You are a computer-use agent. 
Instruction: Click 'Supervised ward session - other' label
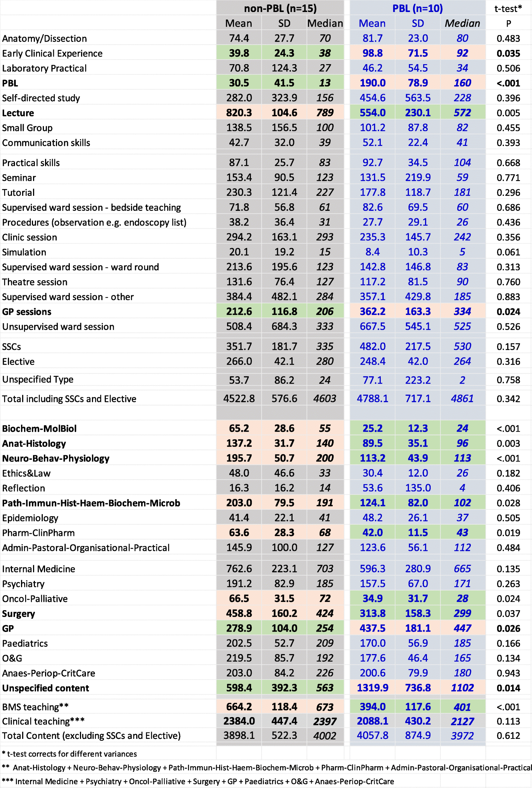[x=68, y=297]
